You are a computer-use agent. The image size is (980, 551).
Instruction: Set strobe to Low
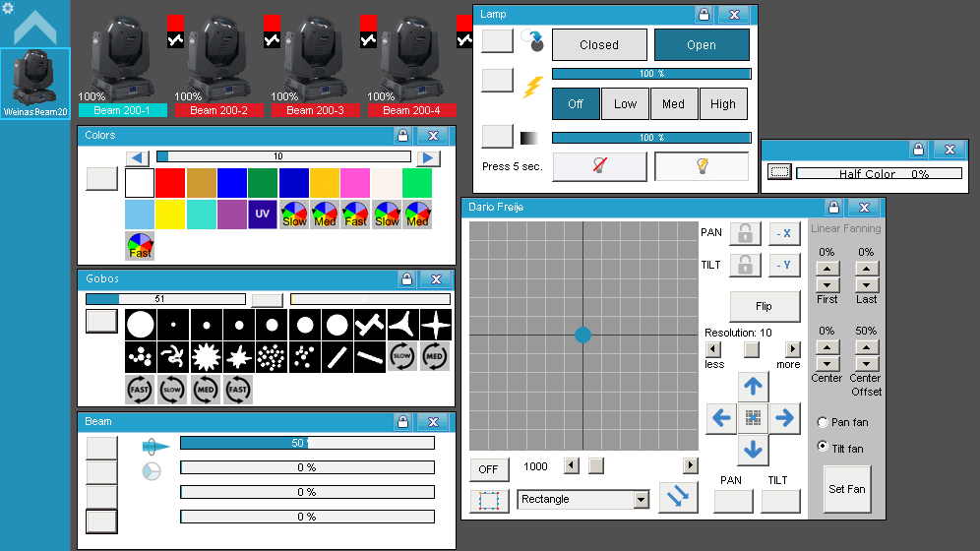[x=625, y=103]
